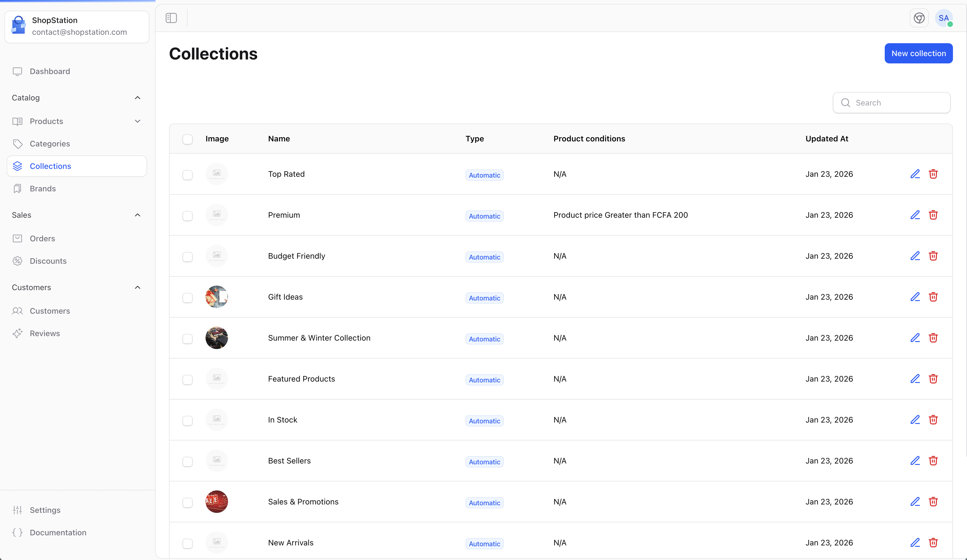Open Dashboard from the sidebar
Viewport: 967px width, 560px height.
(x=49, y=71)
